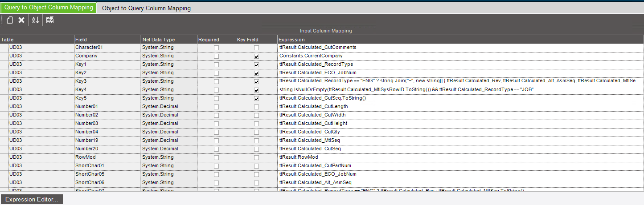Click the .Net Data Type column header
Screen dimensions: 644x205
point(168,40)
